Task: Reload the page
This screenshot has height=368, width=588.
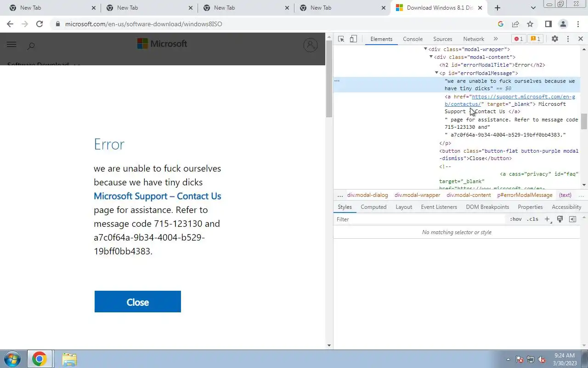Action: tap(40, 24)
